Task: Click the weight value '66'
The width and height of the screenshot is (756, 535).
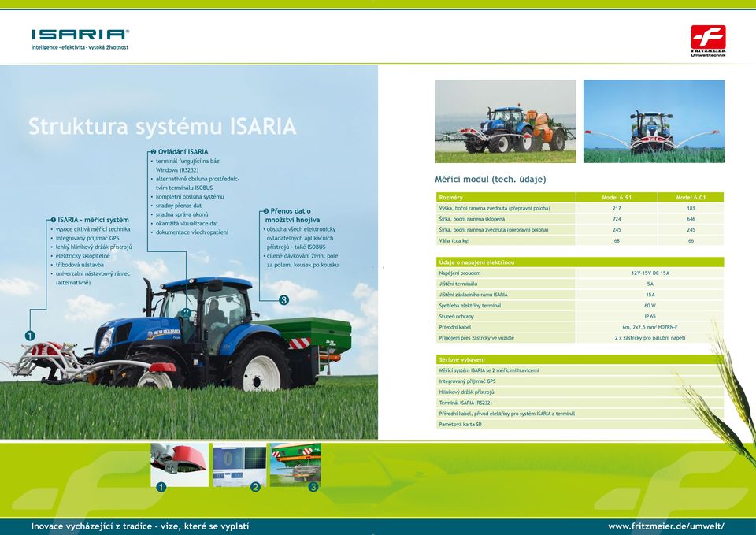Action: coord(691,241)
